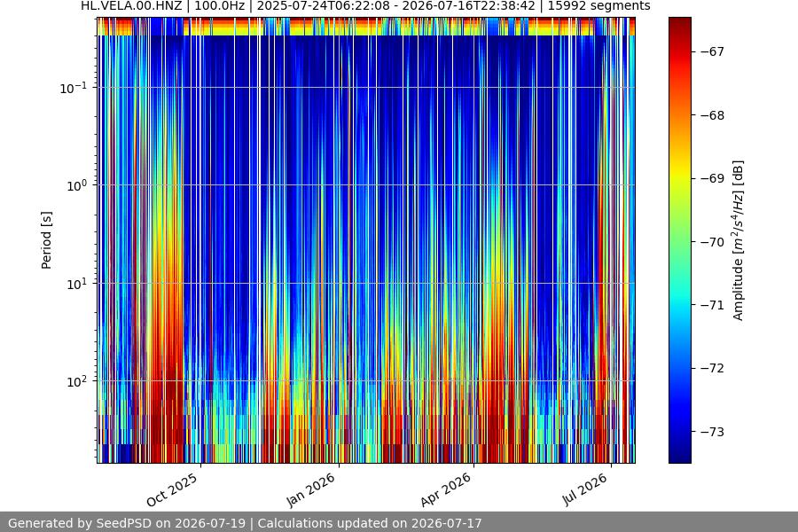Click the 10⁰ period tick label
Viewport: 798px width, 532px height.
pyautogui.click(x=76, y=185)
